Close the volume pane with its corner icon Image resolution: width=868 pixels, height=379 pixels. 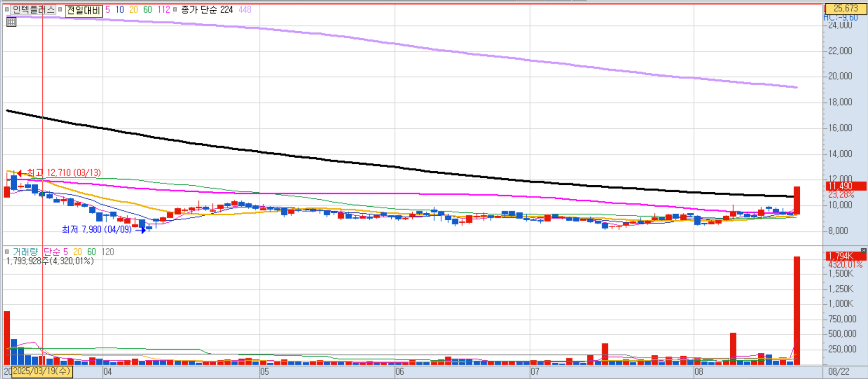(x=863, y=251)
